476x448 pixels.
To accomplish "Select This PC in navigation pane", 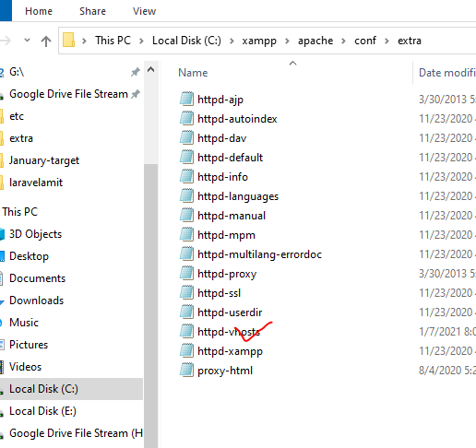I will click(20, 212).
